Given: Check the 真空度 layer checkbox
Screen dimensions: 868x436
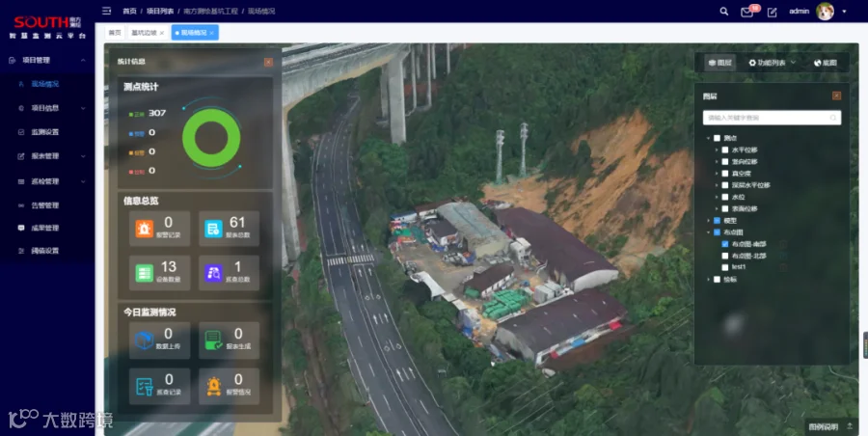Looking at the screenshot, I should [x=724, y=174].
